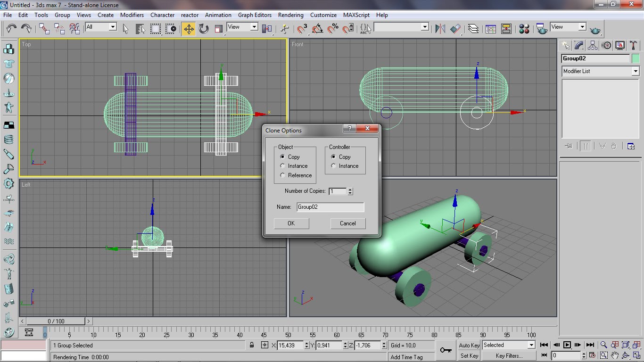644x362 pixels.
Task: Click the clone Name field showing Group02
Action: click(x=330, y=207)
